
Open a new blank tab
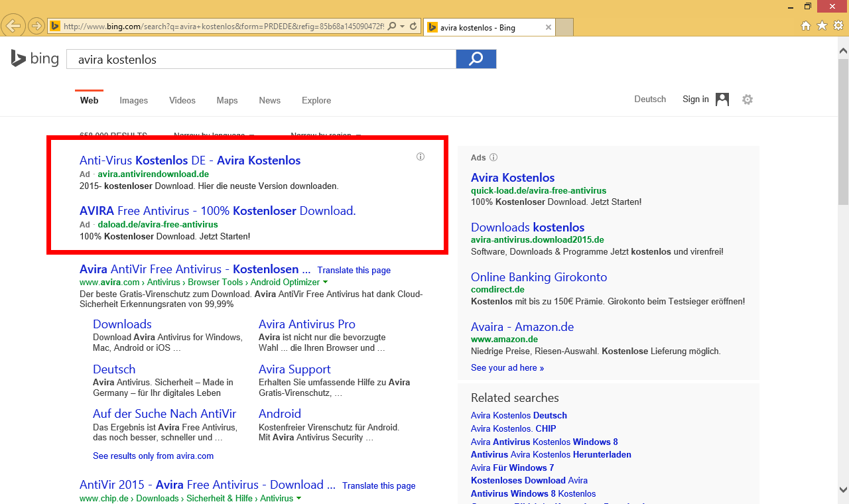(x=564, y=28)
